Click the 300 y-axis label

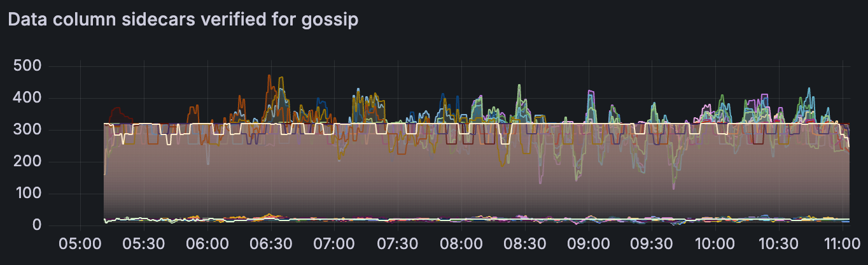coord(27,130)
